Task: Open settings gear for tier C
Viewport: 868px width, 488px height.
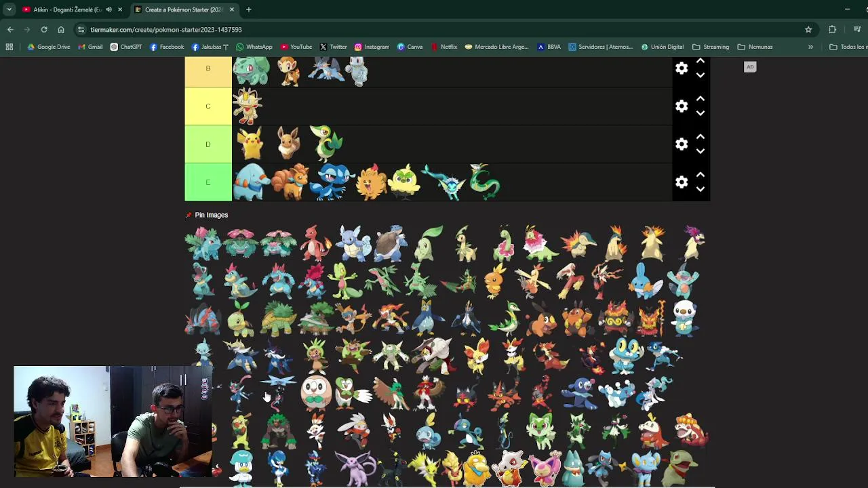Action: tap(682, 106)
